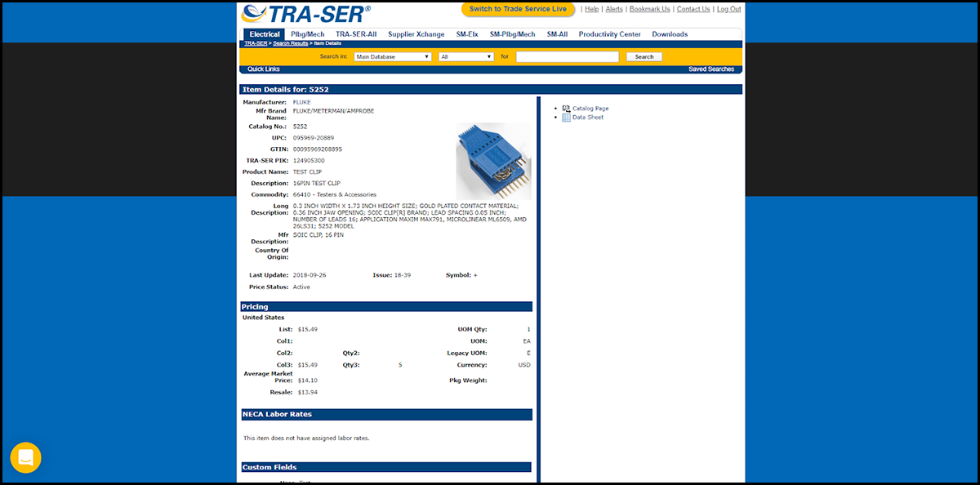Click the product name TEST CLIP
The width and height of the screenshot is (980, 485).
click(x=309, y=172)
